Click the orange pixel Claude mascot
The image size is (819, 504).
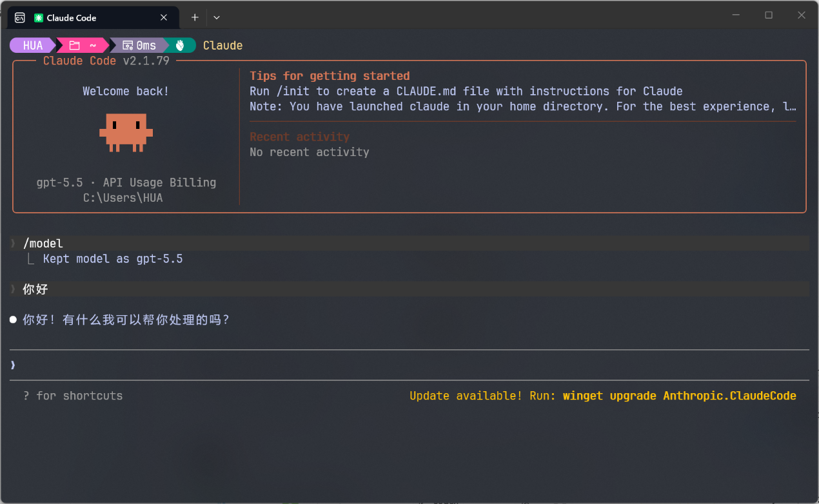(126, 133)
